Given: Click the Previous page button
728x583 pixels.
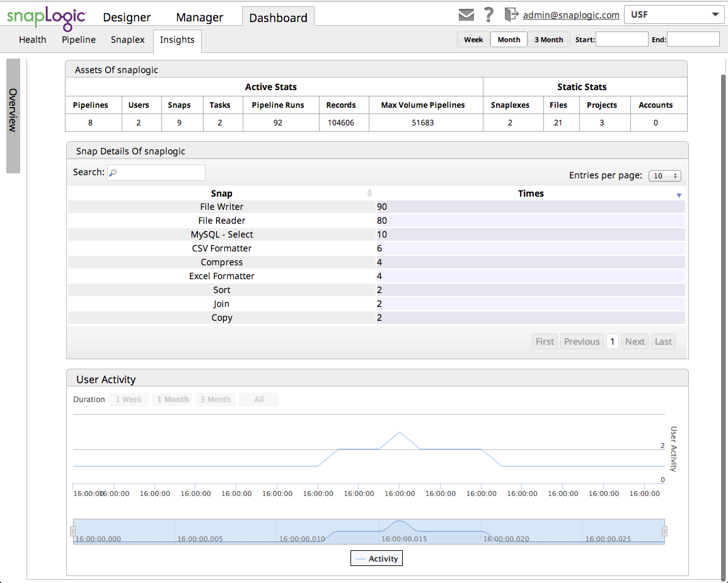Looking at the screenshot, I should (x=582, y=342).
